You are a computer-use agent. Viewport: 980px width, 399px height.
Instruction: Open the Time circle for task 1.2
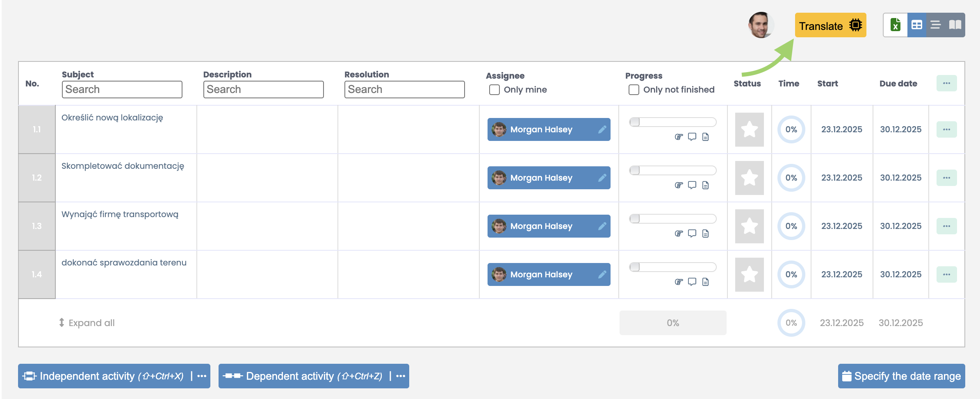point(791,177)
